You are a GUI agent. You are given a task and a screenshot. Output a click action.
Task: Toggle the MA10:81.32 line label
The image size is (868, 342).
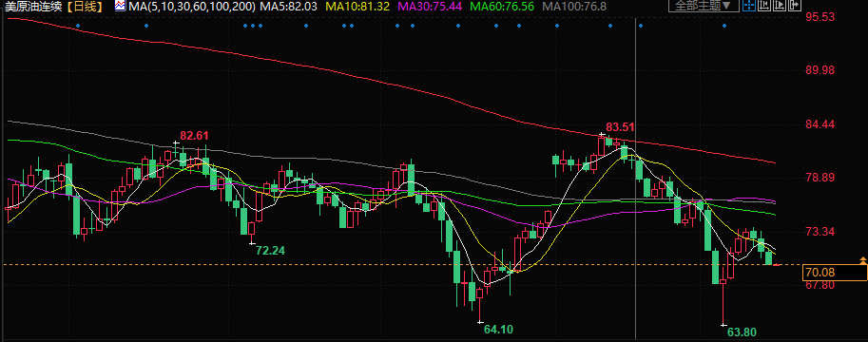[357, 7]
